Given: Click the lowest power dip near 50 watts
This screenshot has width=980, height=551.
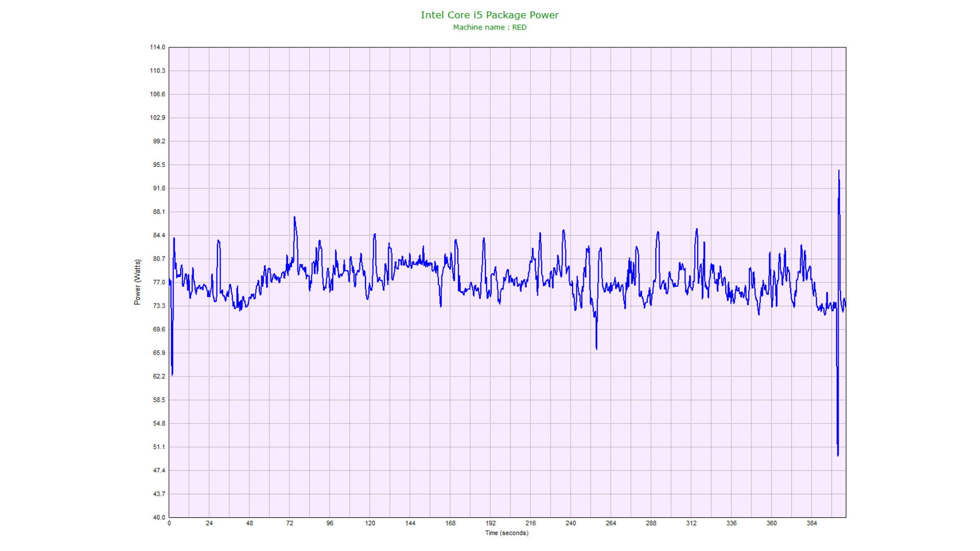Looking at the screenshot, I should tap(838, 454).
